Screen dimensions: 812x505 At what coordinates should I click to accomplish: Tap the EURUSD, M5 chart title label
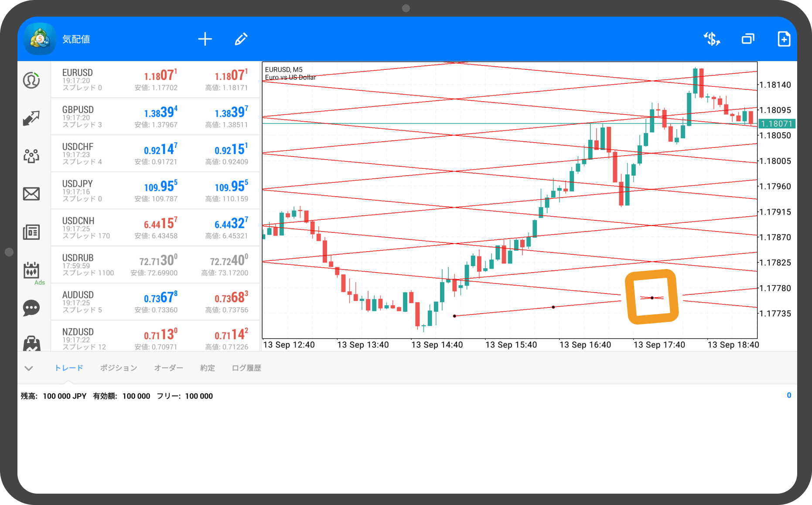(x=284, y=69)
